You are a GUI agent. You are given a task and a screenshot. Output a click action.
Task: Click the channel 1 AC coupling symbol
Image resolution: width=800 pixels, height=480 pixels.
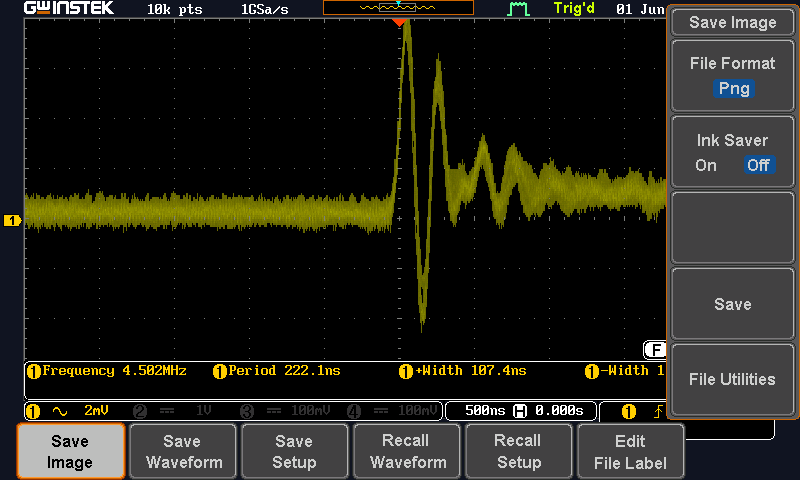(60, 411)
